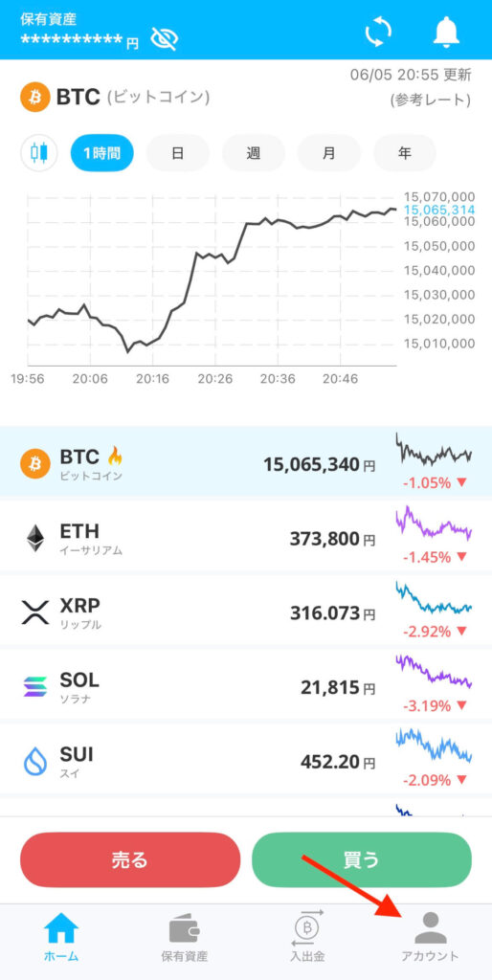
Task: Tap the XRP logo icon
Action: tap(35, 612)
